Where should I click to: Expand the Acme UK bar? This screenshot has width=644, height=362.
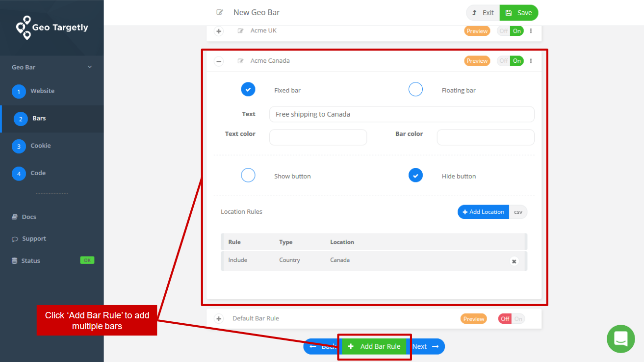tap(218, 30)
